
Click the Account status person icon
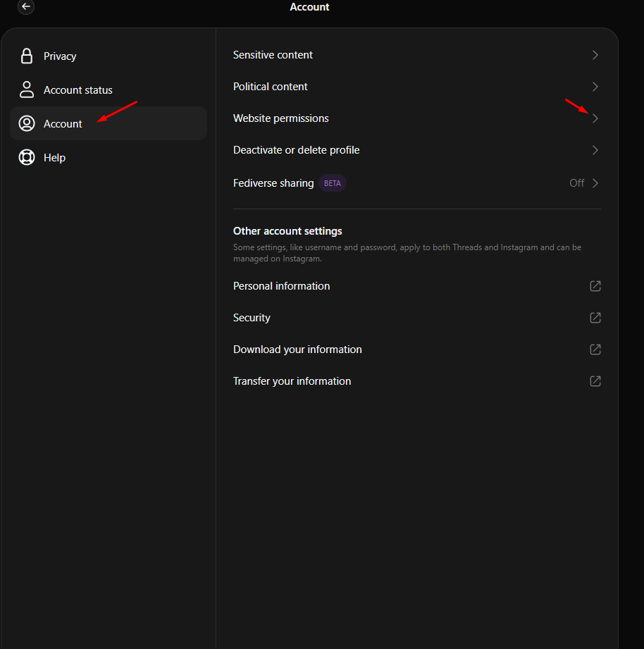click(27, 89)
